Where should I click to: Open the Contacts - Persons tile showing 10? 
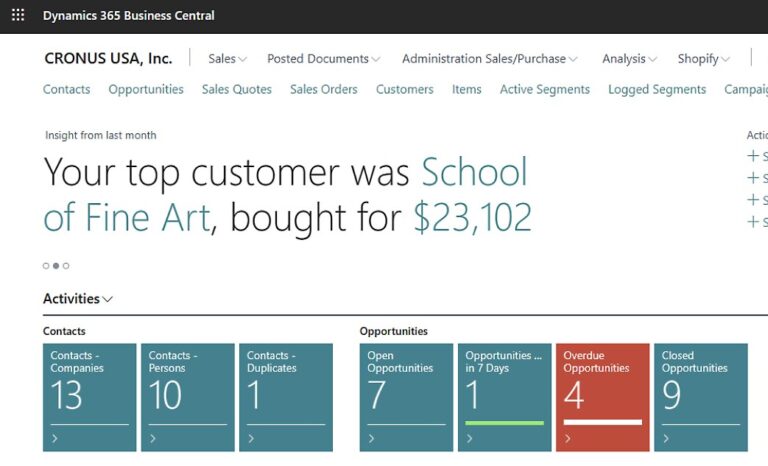point(188,397)
